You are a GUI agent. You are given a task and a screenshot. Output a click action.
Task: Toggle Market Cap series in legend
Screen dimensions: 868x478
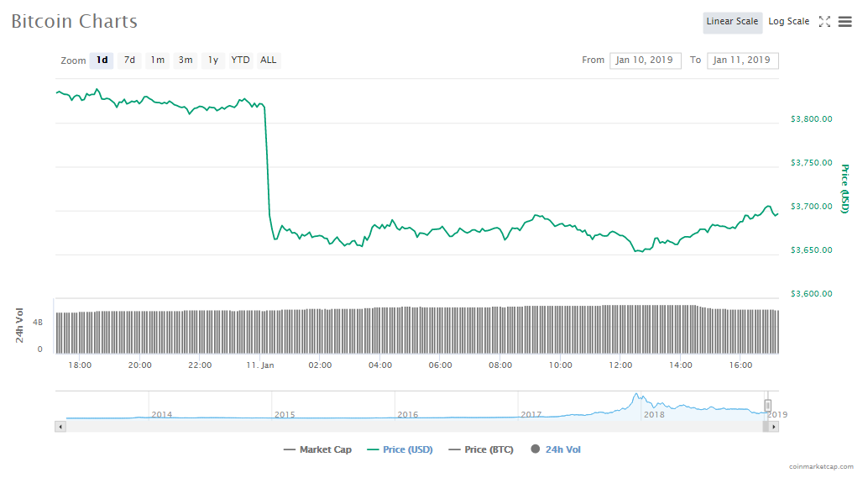(x=317, y=449)
